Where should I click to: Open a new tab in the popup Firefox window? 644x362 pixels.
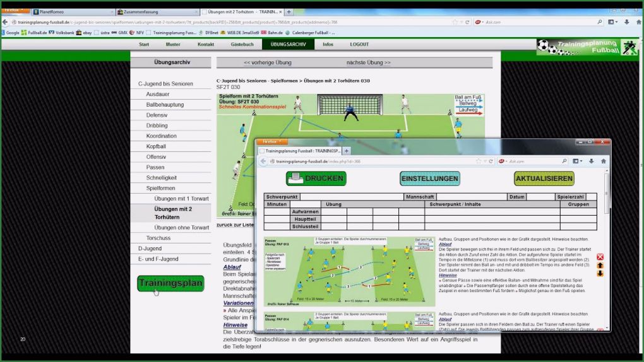(347, 151)
